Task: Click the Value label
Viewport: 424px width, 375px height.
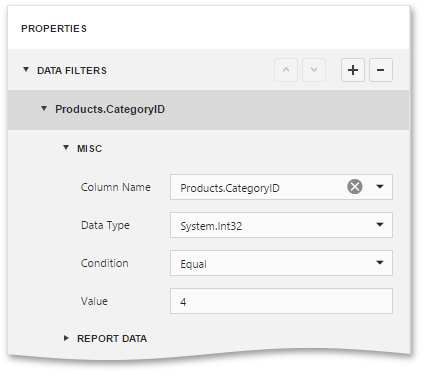Action: tap(94, 301)
